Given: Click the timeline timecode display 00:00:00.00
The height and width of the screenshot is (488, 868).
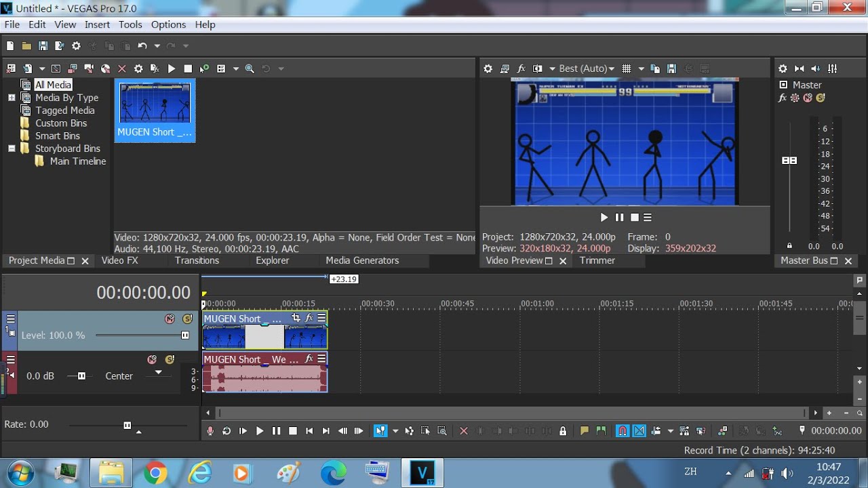Looking at the screenshot, I should (x=143, y=293).
